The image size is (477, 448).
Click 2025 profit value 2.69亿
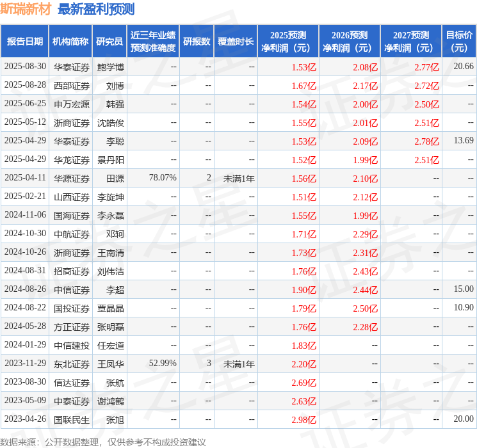304,383
